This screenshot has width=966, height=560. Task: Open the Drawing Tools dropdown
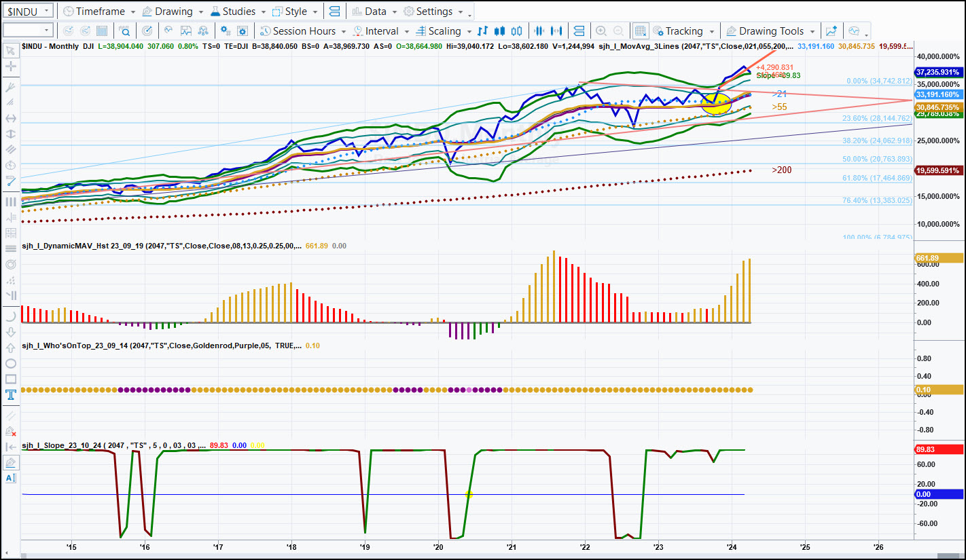[770, 31]
